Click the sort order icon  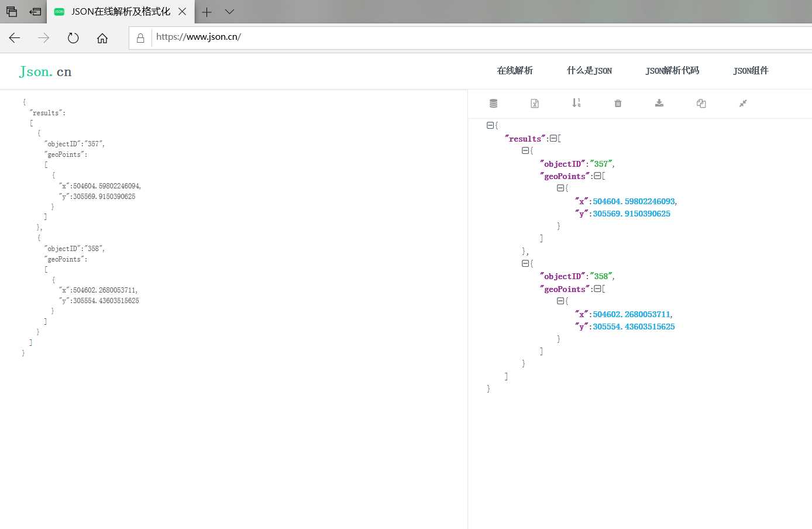point(576,103)
